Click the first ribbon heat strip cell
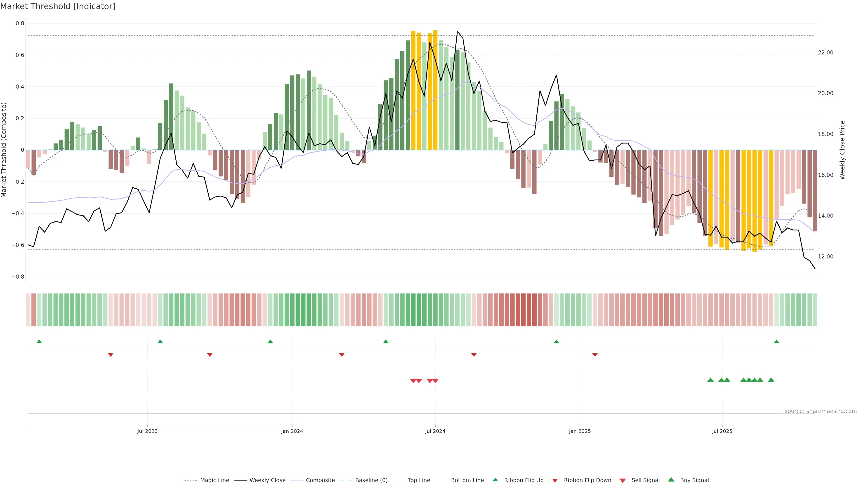The height and width of the screenshot is (488, 868). [28, 310]
